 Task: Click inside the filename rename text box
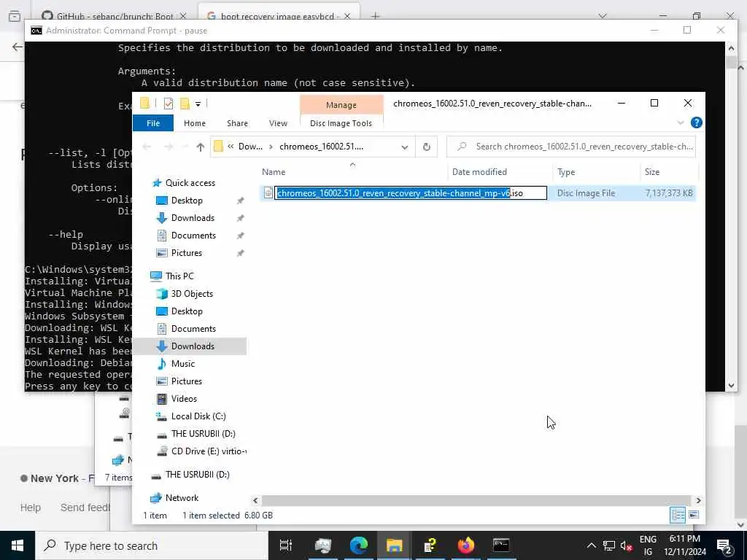[x=410, y=192]
